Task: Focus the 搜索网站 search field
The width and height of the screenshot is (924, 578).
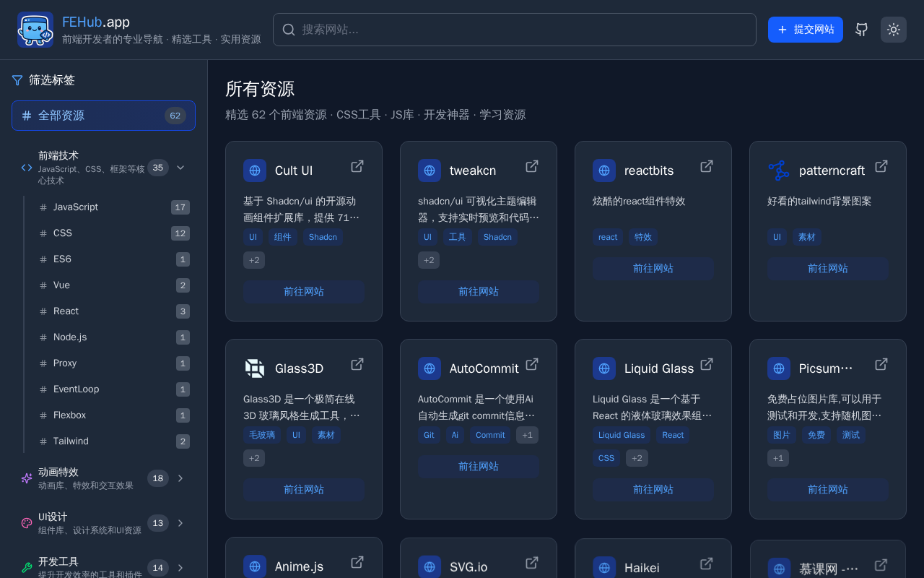Action: [515, 30]
